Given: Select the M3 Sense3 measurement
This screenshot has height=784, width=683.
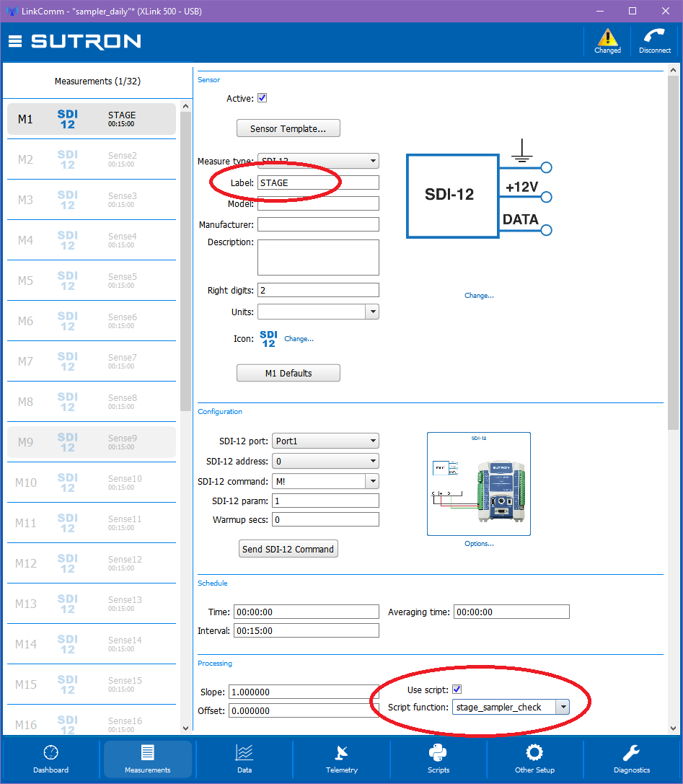Looking at the screenshot, I should (x=92, y=200).
